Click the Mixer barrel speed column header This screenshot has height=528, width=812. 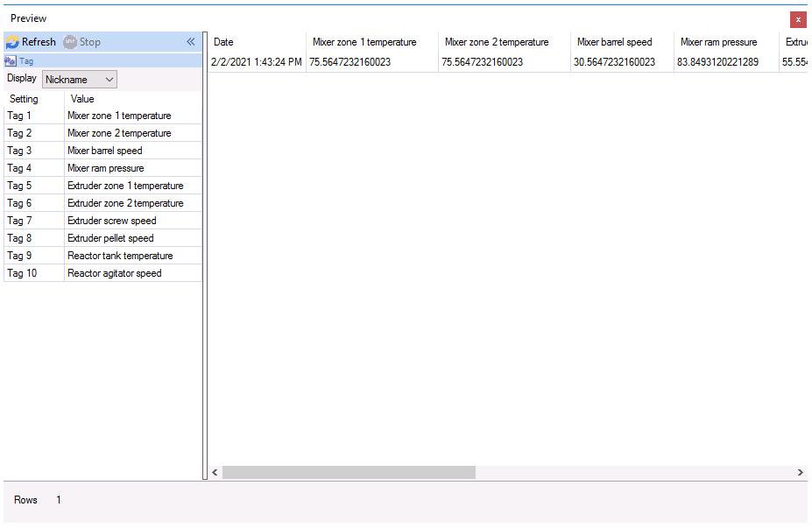622,42
